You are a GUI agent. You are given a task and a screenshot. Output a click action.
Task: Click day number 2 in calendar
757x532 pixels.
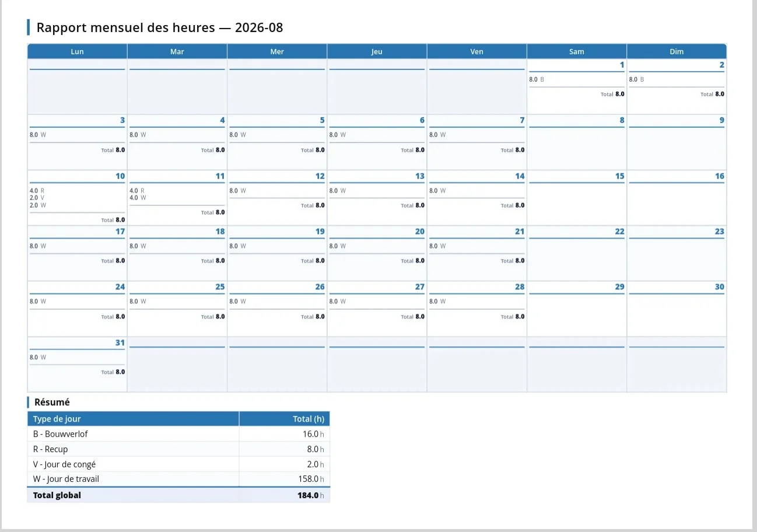[x=722, y=65]
